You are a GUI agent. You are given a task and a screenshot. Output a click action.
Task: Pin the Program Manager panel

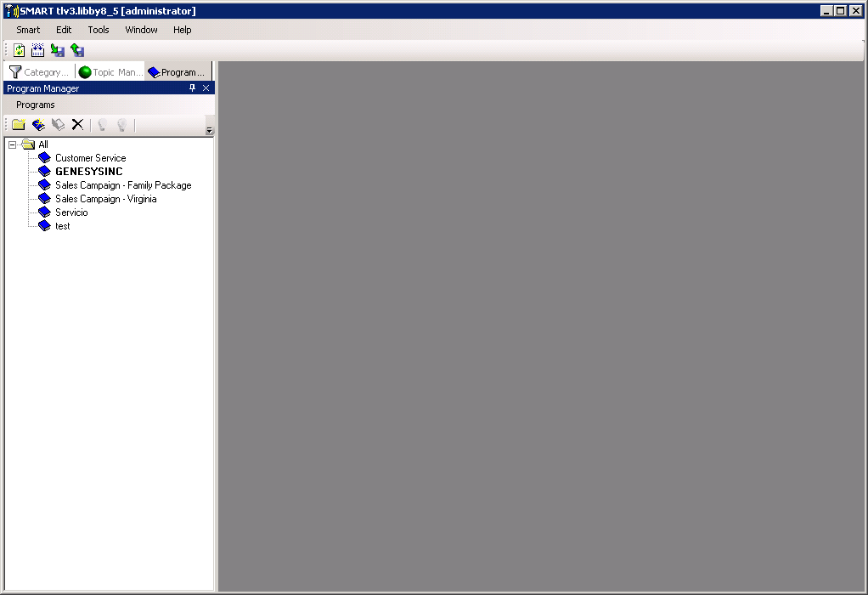(x=192, y=88)
